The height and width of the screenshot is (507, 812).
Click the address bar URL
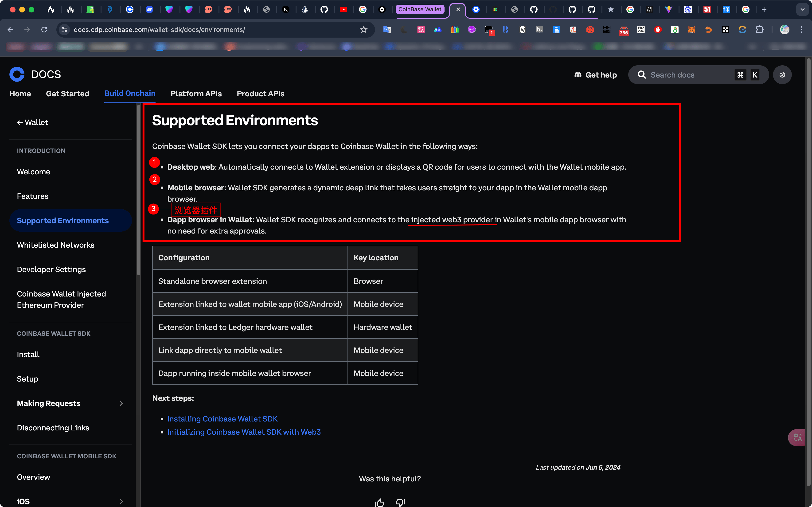tap(159, 30)
